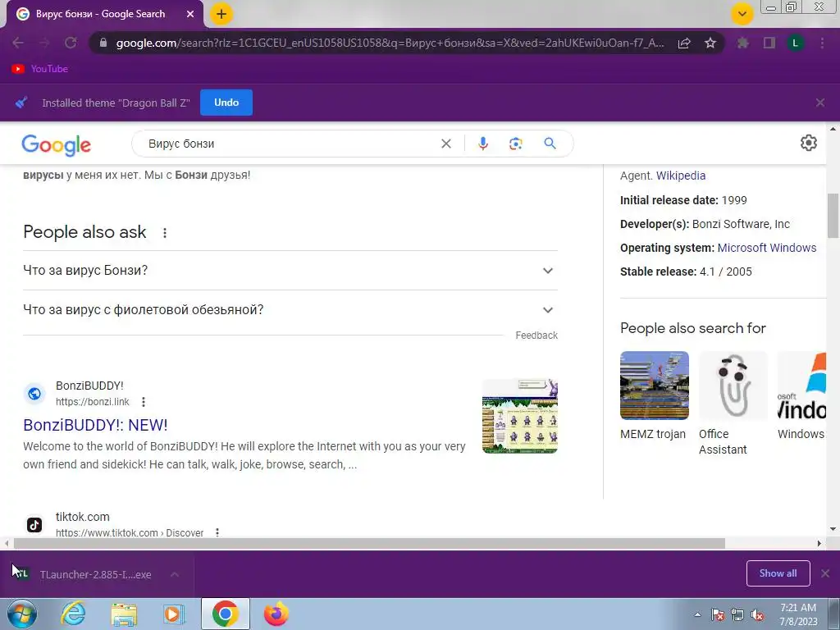Send Feedback on People also ask
The image size is (840, 630).
(x=536, y=336)
